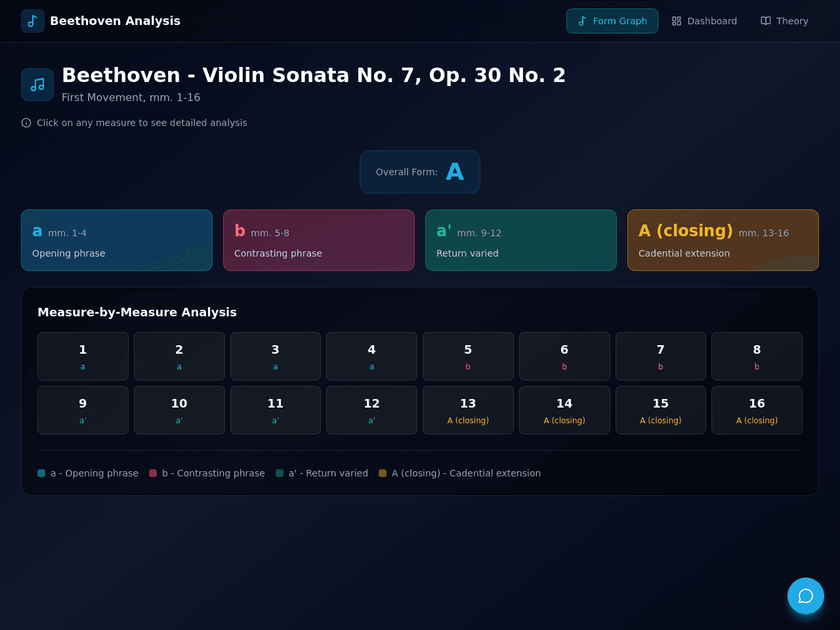Click the 'First Movement, mm. 1-16' subtitle
Image resolution: width=840 pixels, height=630 pixels.
click(x=131, y=97)
